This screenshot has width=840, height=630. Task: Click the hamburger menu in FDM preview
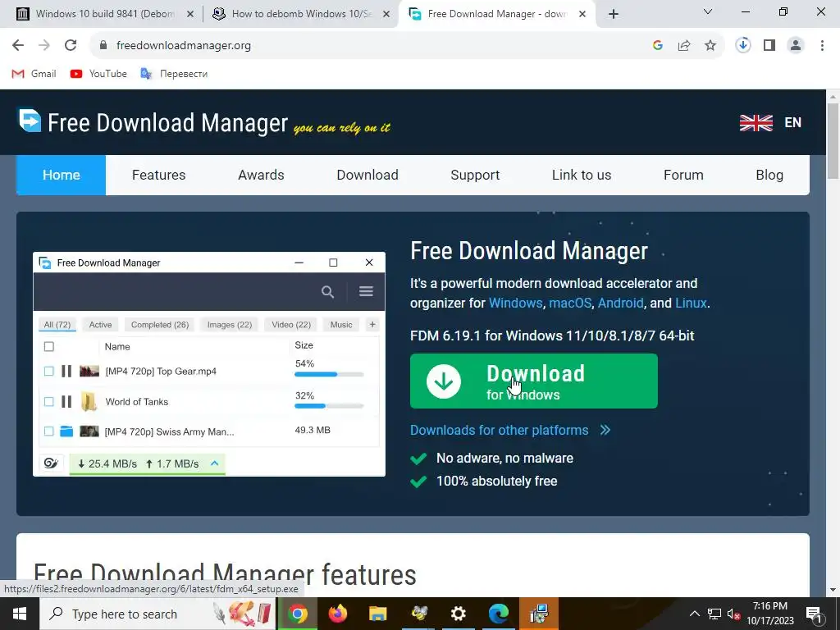tap(366, 291)
